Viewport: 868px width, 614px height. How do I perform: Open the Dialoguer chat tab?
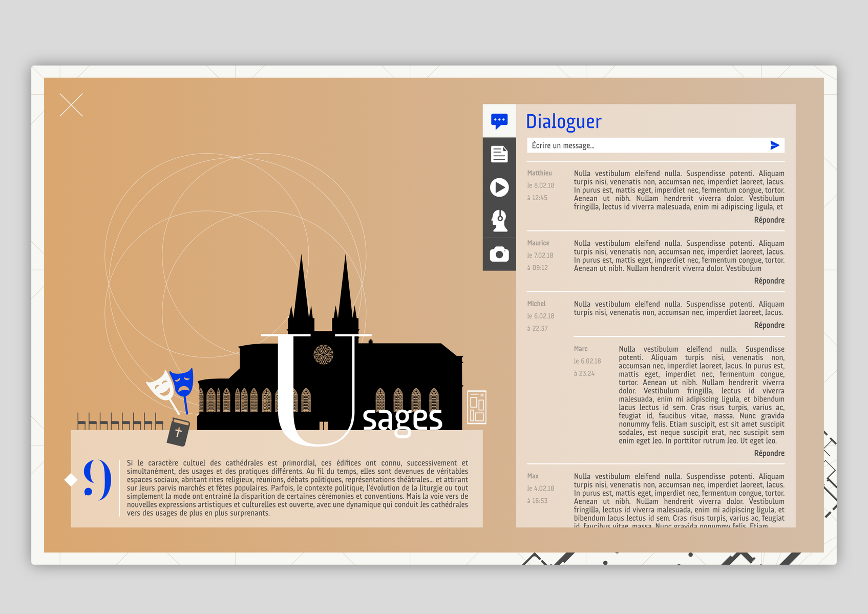(499, 121)
